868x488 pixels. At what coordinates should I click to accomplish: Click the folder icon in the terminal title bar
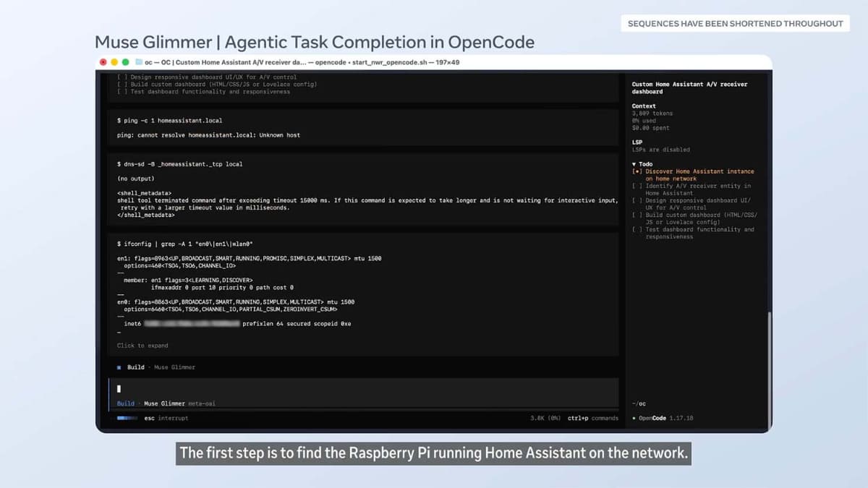138,62
